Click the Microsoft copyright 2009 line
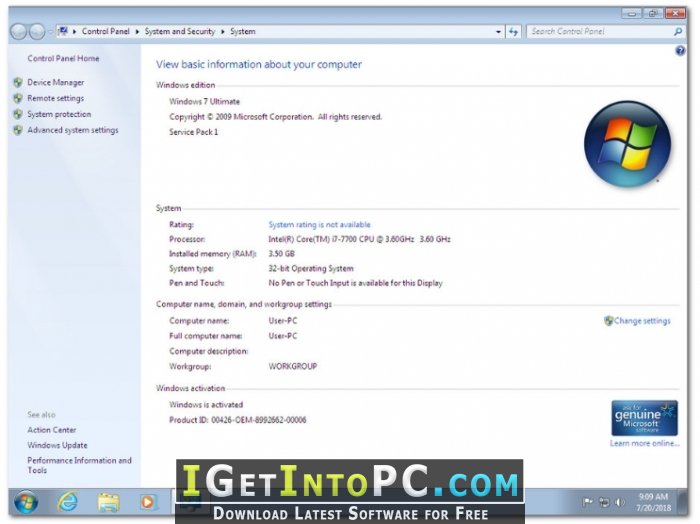700x524 pixels. 275,116
